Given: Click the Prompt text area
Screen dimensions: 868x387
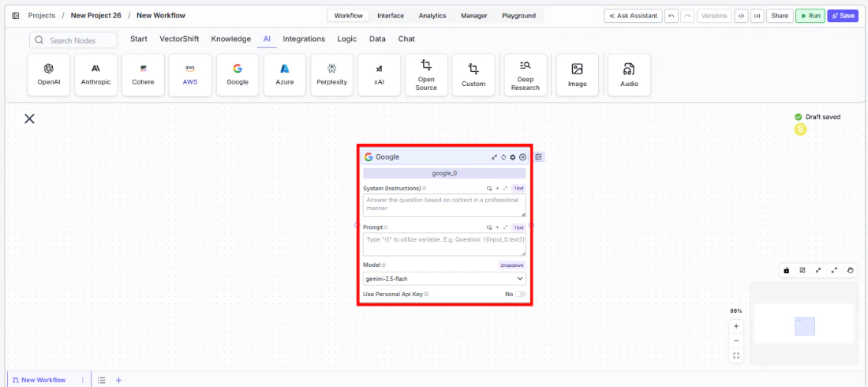Looking at the screenshot, I should coord(444,245).
